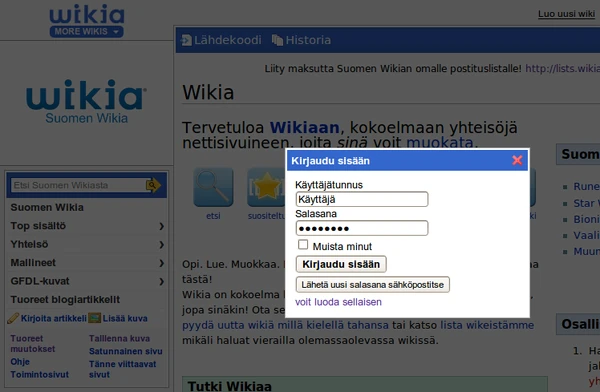The height and width of the screenshot is (392, 600).
Task: Expand the GFDL-kuvat chevron
Action: pyautogui.click(x=161, y=281)
